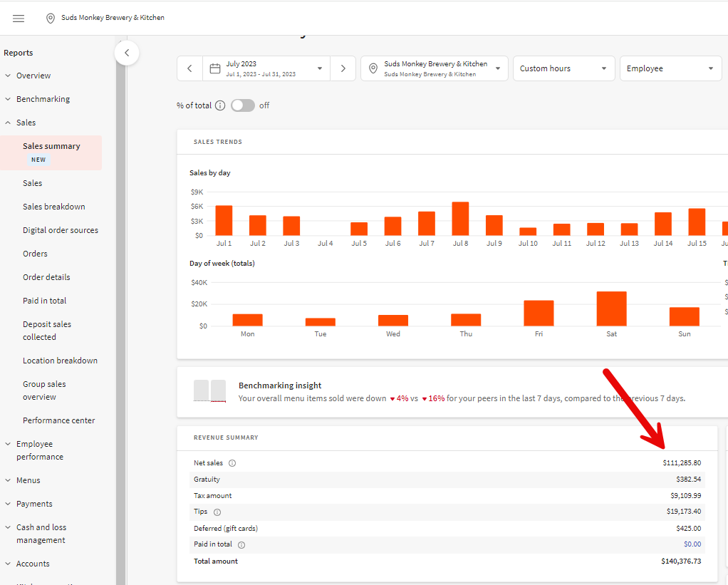The image size is (728, 585).
Task: Select Digital order sources in sidebar
Action: click(x=61, y=230)
